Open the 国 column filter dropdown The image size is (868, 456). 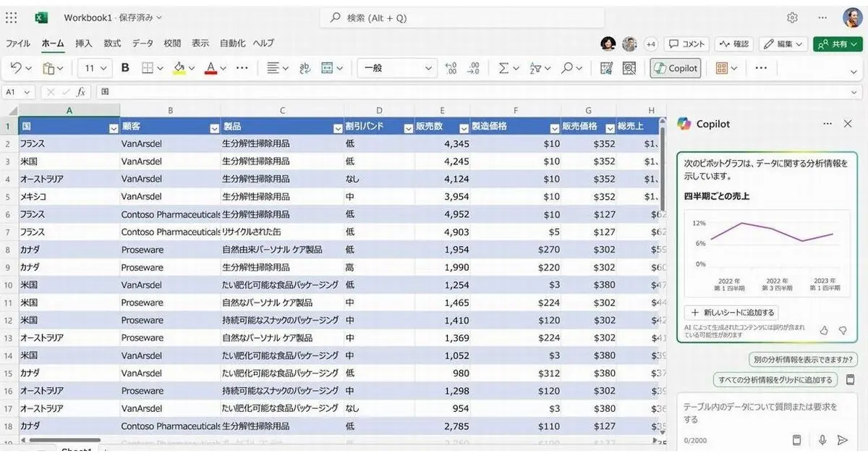click(113, 128)
